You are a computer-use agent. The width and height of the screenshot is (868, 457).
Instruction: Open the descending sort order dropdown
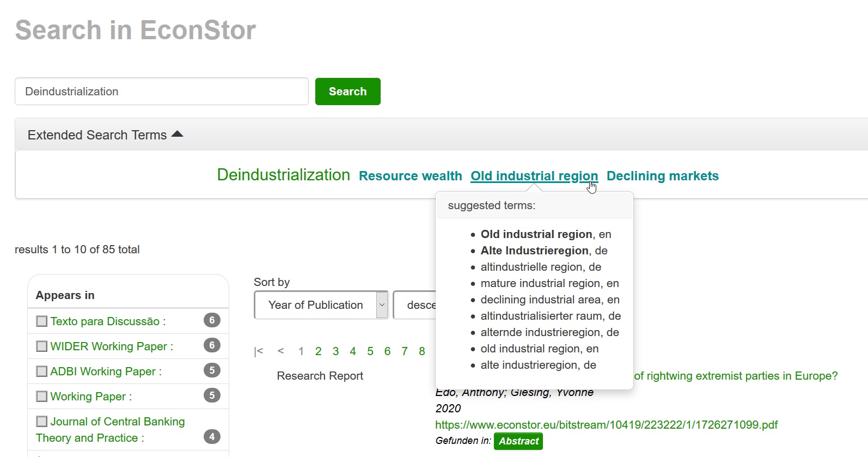[415, 305]
